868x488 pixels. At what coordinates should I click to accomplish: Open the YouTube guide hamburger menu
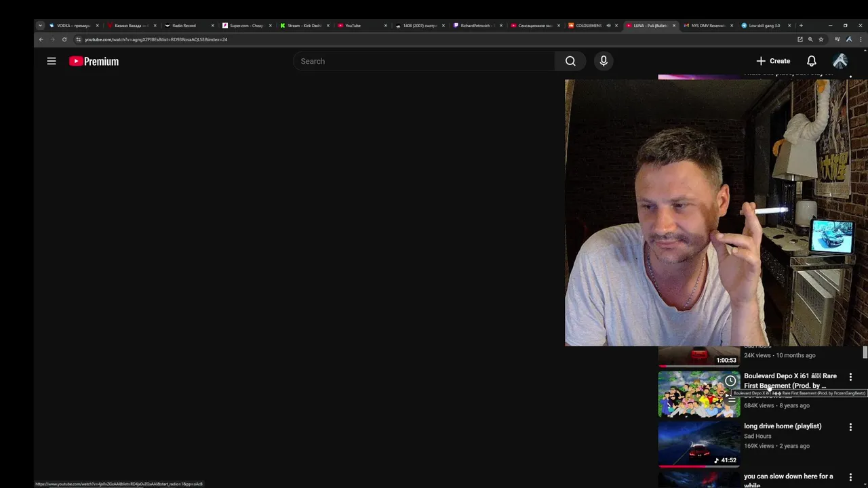coord(52,61)
